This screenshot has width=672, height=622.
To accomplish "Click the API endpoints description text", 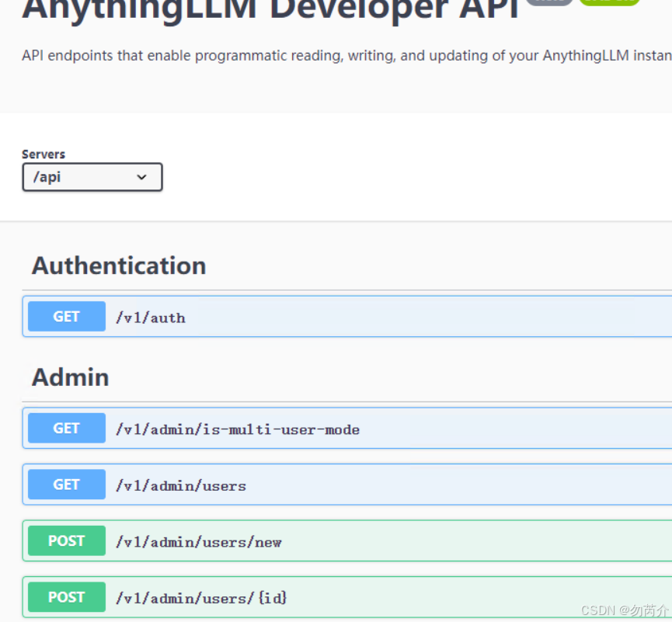I will (346, 56).
